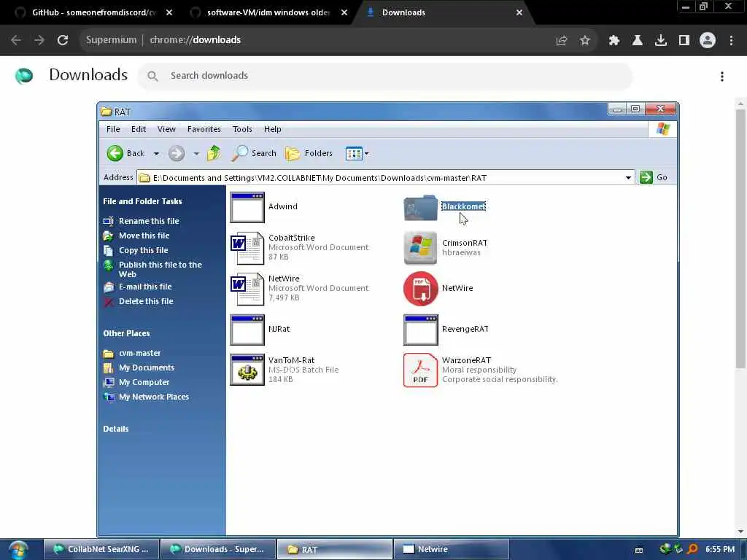Click the page vertical scrollbar

740,238
